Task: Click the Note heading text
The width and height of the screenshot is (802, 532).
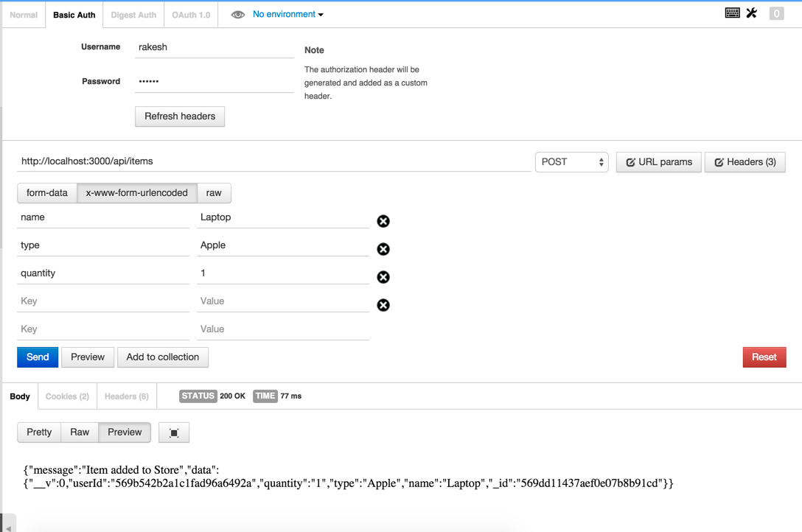Action: (x=314, y=50)
